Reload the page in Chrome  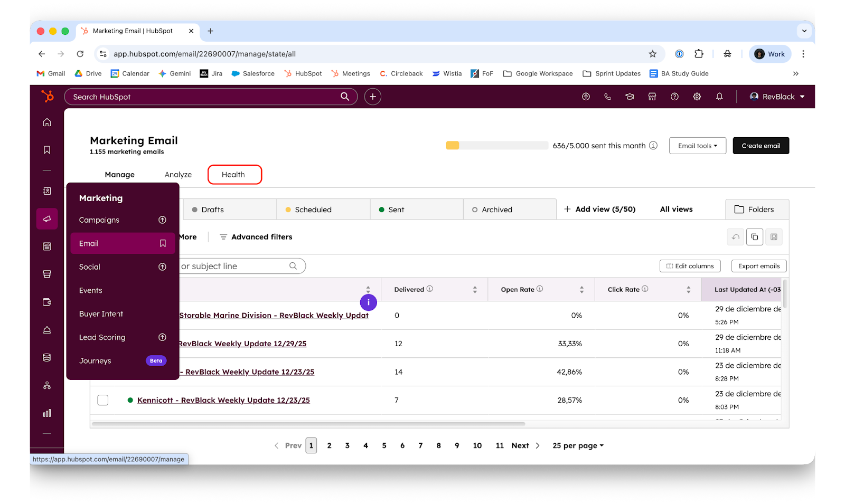pos(80,54)
